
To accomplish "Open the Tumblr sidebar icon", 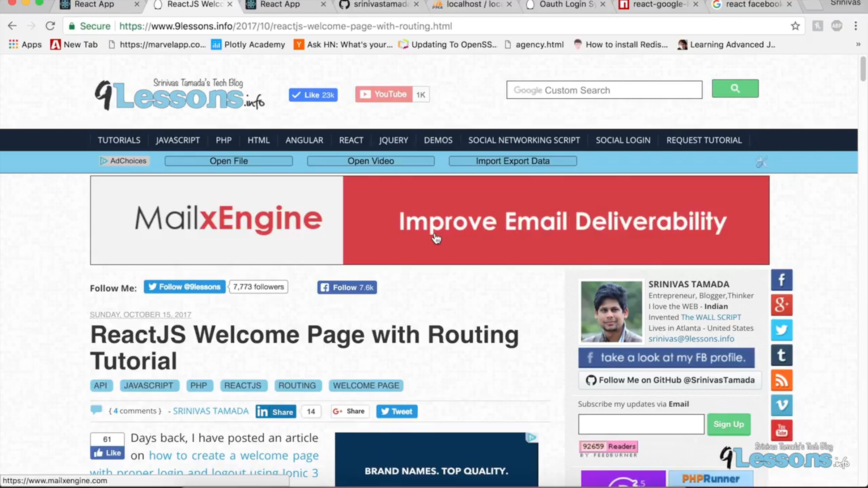I will click(781, 355).
